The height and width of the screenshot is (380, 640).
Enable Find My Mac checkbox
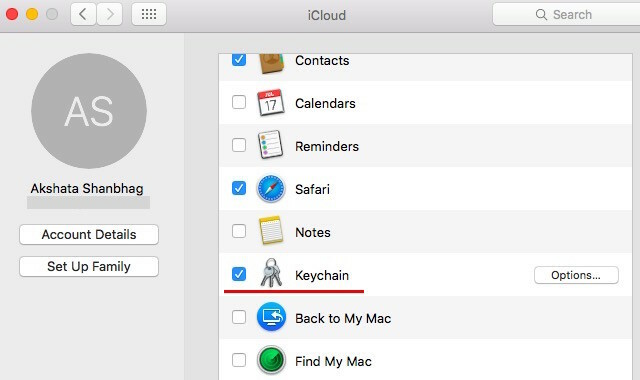(x=239, y=360)
